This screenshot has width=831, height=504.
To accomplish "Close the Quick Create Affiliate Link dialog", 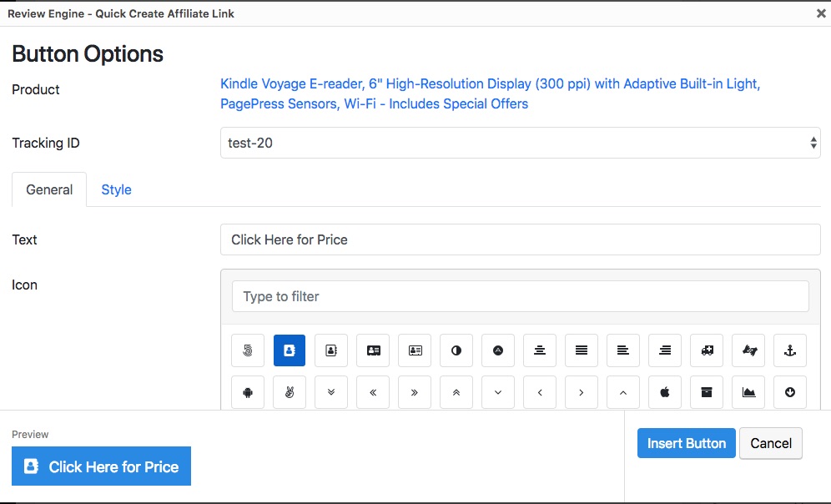I will click(821, 14).
